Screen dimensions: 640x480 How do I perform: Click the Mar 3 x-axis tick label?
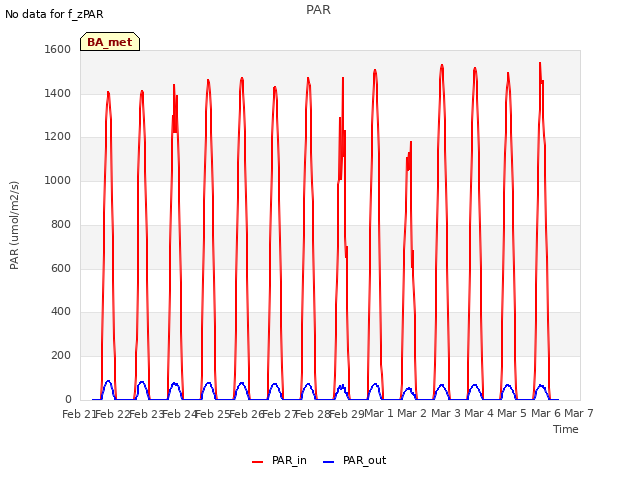[446, 413]
